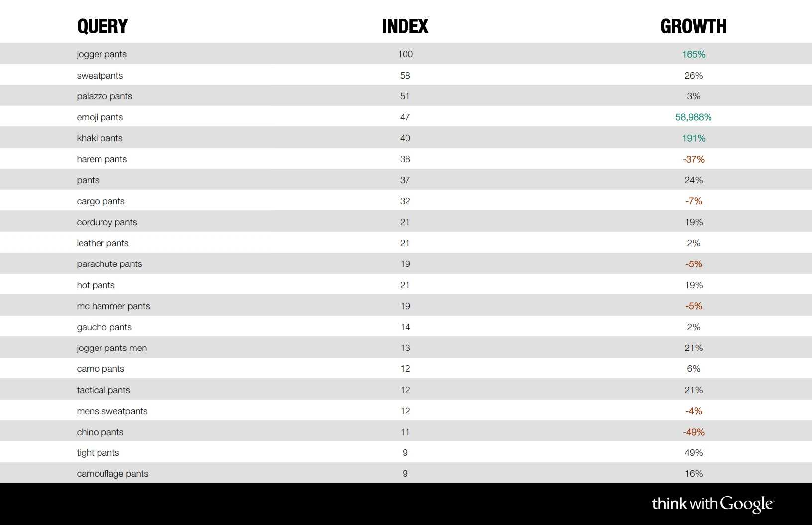Click the tactical pants query text
Screen dimensions: 812x525
(103, 390)
